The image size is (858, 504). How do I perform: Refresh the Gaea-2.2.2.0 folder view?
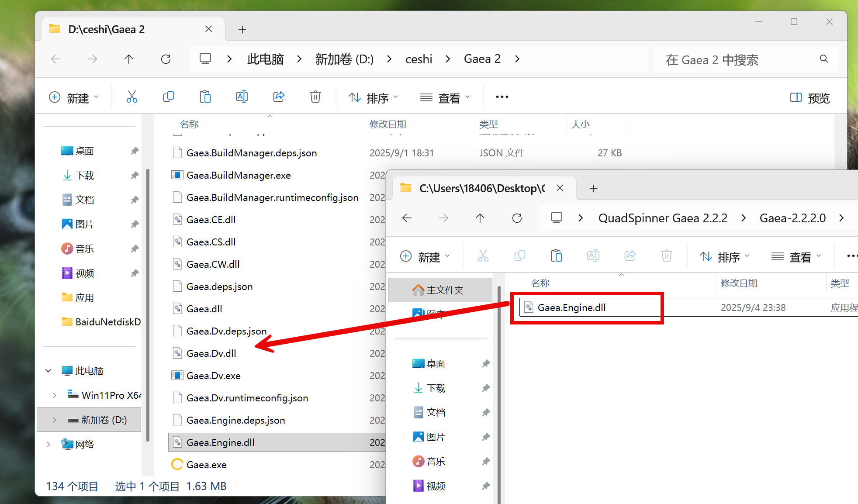coord(517,218)
